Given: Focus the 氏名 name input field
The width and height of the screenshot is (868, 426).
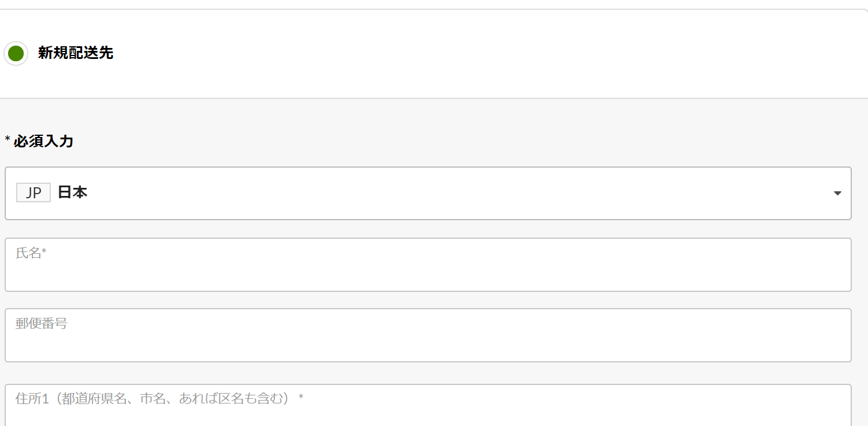Looking at the screenshot, I should [428, 265].
